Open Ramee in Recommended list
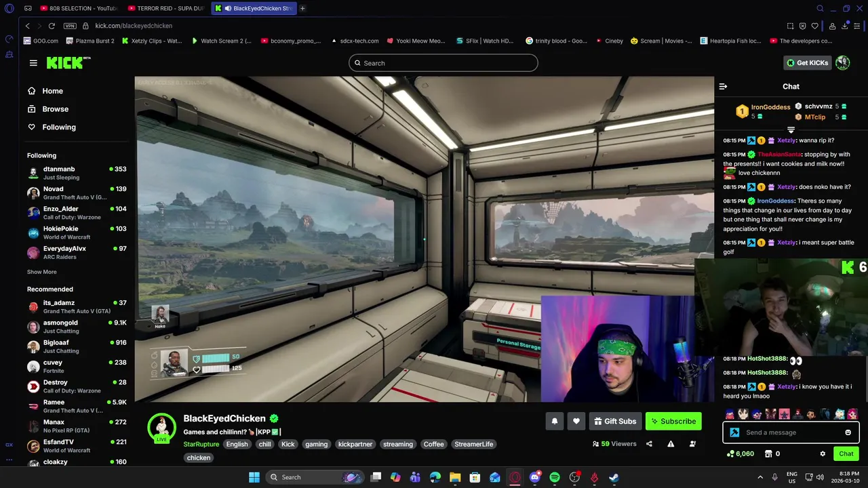The height and width of the screenshot is (488, 868). pyautogui.click(x=77, y=406)
